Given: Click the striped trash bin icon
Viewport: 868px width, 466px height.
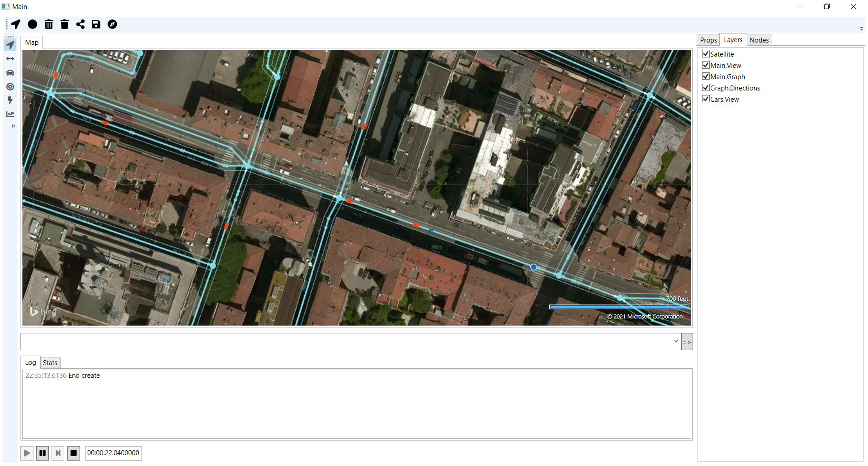Looking at the screenshot, I should [49, 24].
